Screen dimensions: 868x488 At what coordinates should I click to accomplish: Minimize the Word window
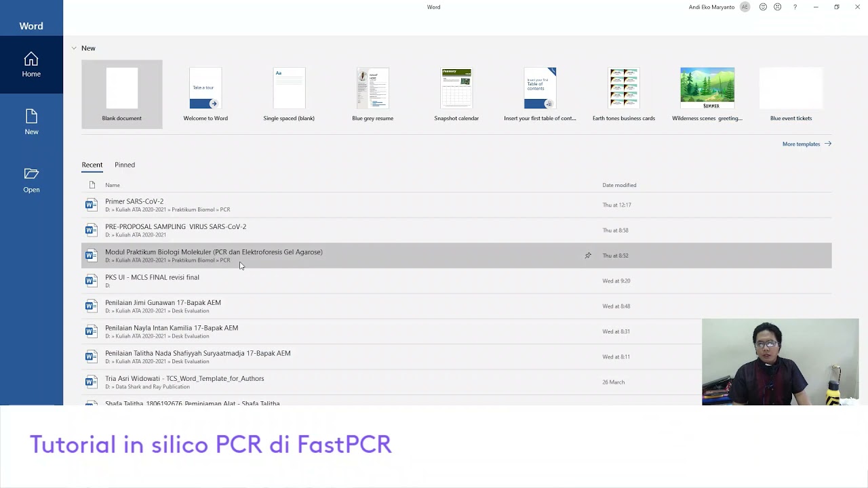tap(816, 7)
